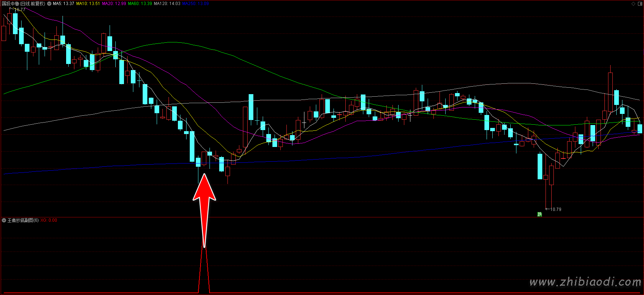The width and height of the screenshot is (644, 295).
Task: Select the MA120: 14.03 label
Action: [167, 4]
